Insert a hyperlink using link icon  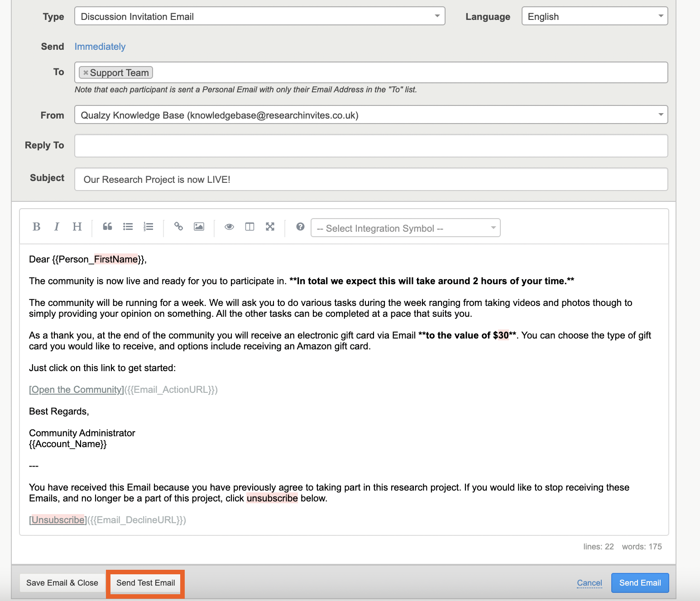coord(178,227)
